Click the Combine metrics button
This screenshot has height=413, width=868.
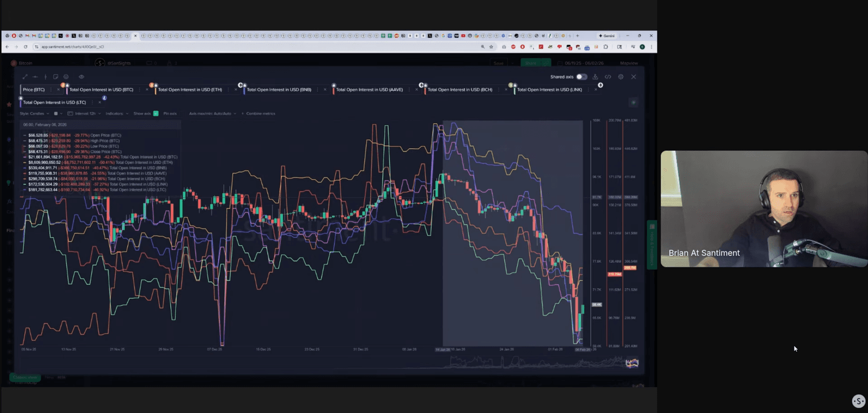pos(260,114)
